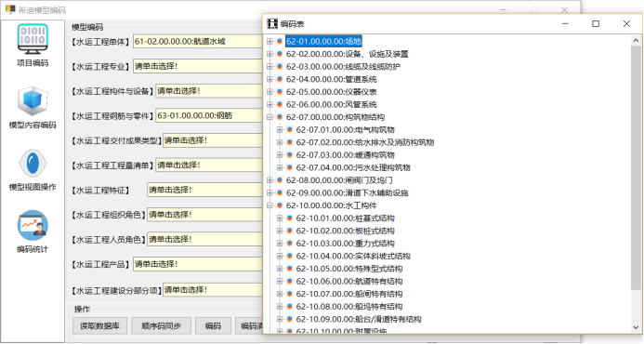
Task: Open the 项目编码 sidebar icon
Action: click(x=33, y=39)
